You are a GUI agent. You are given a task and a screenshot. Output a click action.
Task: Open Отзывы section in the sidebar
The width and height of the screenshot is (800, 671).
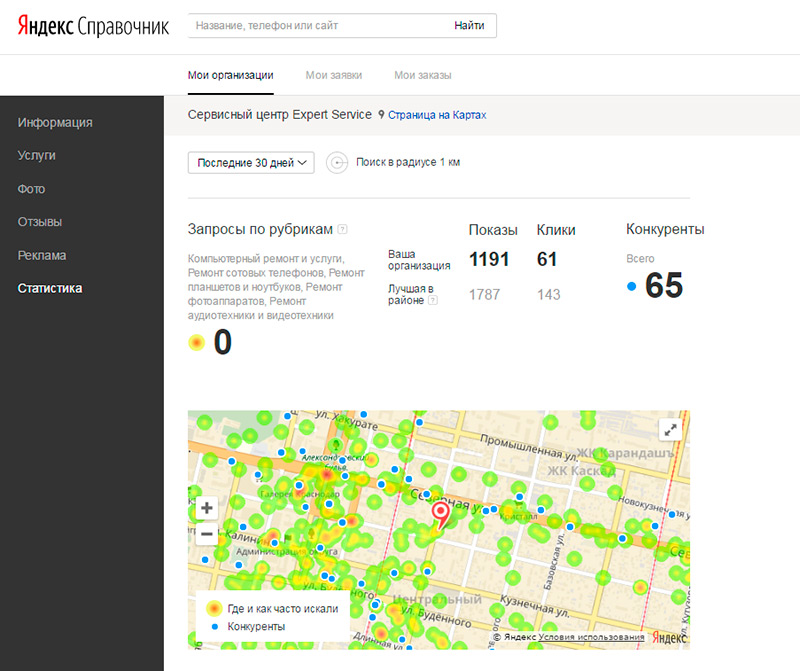tap(40, 222)
